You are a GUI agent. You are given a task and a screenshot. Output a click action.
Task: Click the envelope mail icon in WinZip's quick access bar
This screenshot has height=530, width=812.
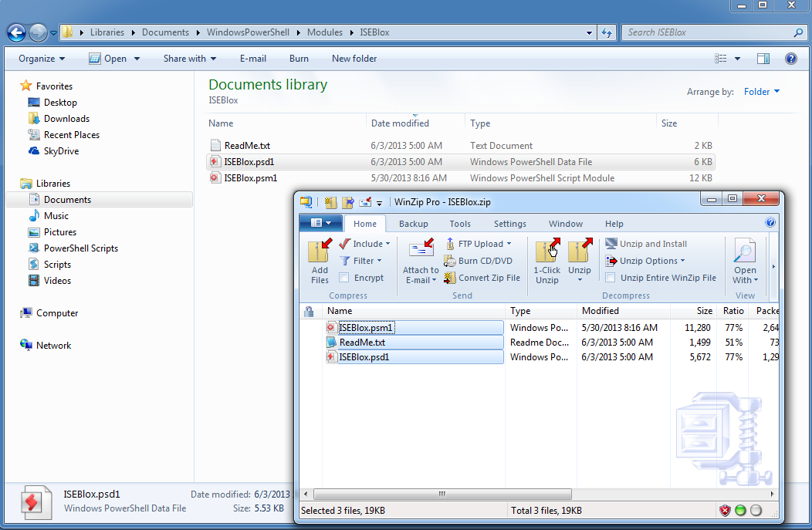(x=365, y=202)
